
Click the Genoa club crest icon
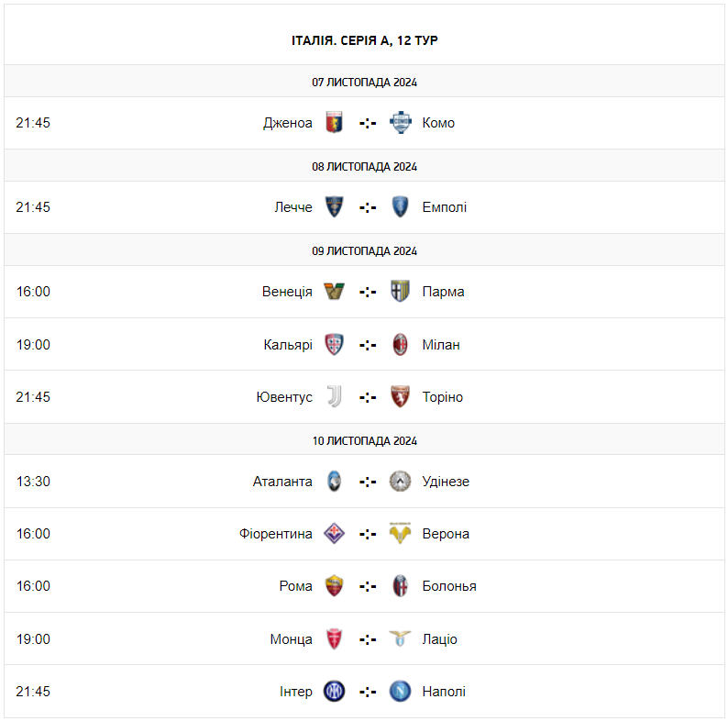pyautogui.click(x=335, y=123)
